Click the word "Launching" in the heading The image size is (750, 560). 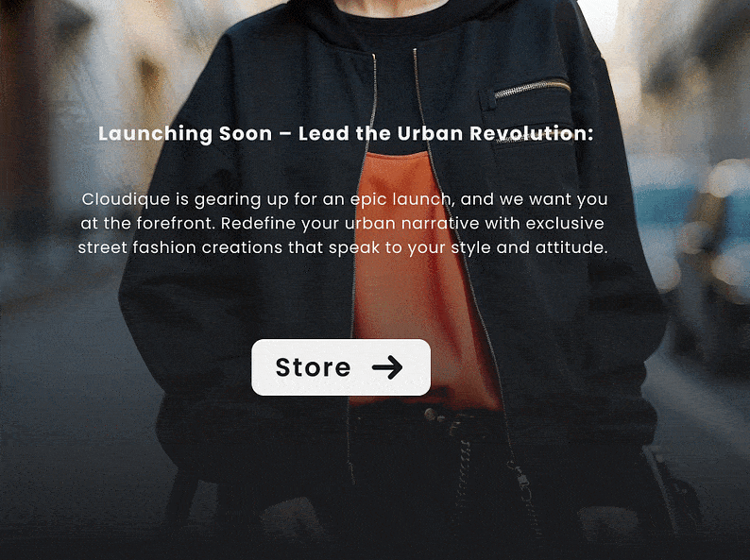[x=155, y=133]
